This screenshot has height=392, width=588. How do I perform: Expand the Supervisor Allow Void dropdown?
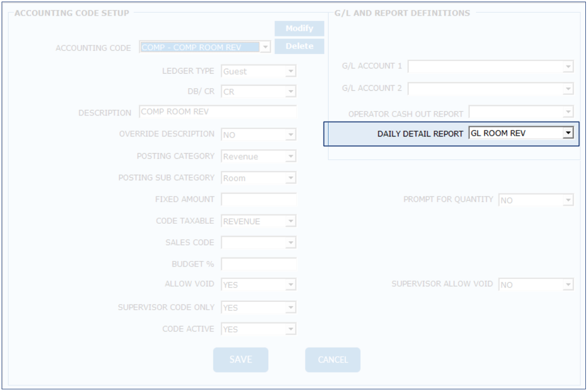coord(568,285)
